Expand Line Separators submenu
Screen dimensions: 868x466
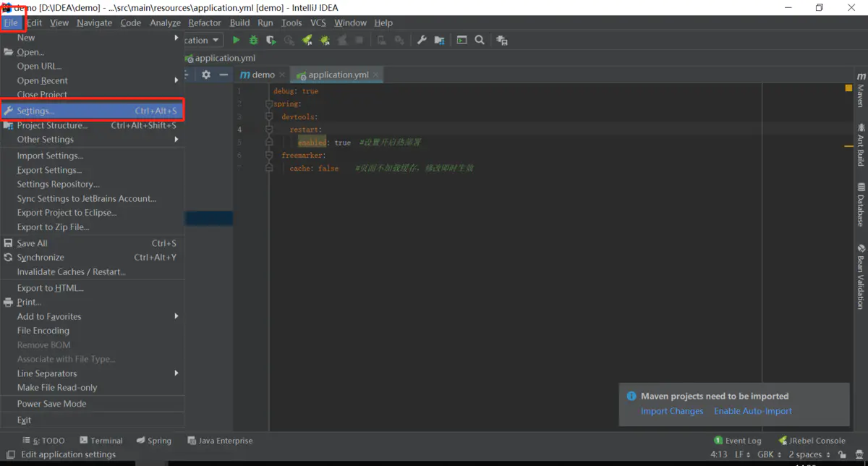[92, 373]
